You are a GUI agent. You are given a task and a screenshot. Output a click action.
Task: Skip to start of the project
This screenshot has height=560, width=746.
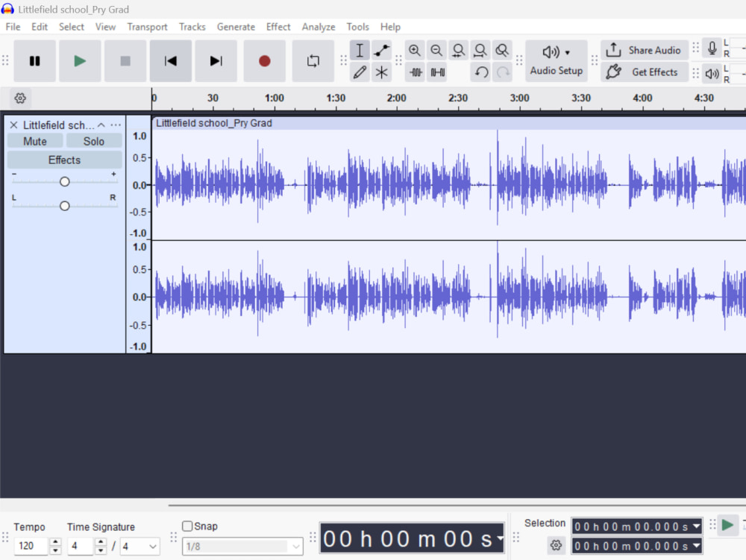pos(171,61)
